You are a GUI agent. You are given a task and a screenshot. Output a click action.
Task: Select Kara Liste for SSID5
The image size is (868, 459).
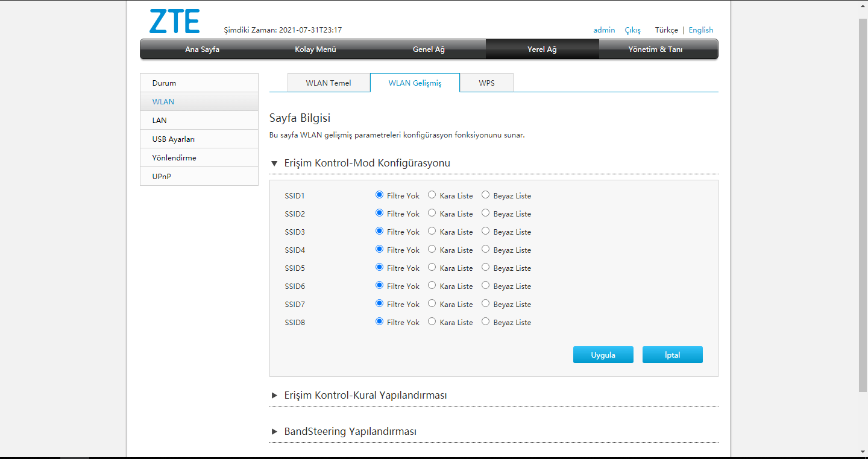pos(432,267)
